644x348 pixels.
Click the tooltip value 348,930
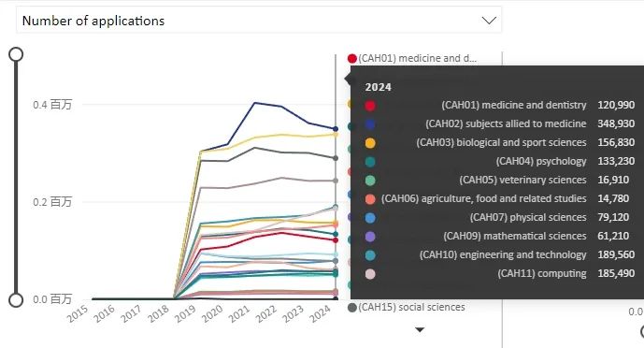616,123
